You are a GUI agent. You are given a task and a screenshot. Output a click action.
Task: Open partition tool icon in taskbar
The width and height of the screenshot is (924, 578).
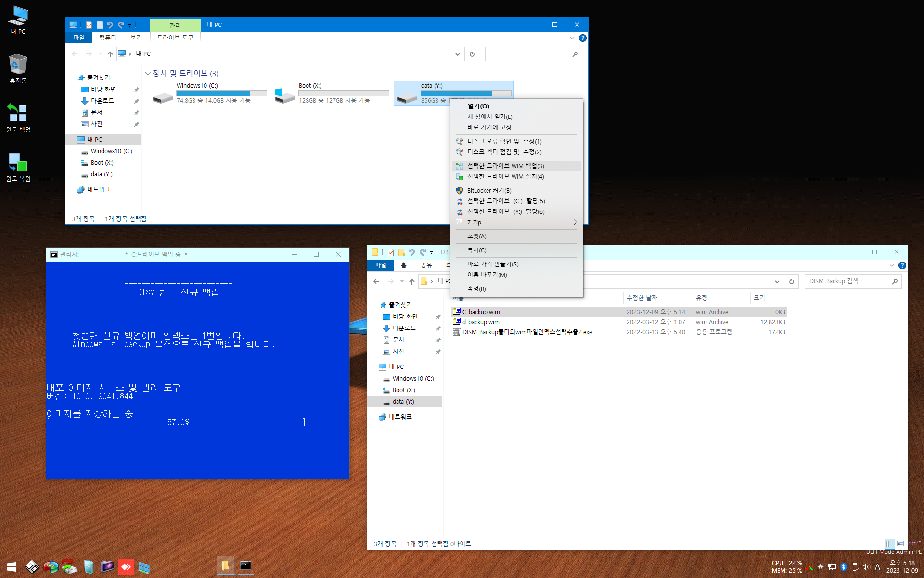[51, 567]
